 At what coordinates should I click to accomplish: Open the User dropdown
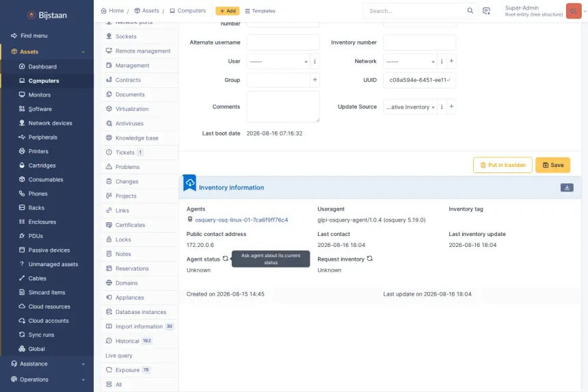(x=278, y=61)
